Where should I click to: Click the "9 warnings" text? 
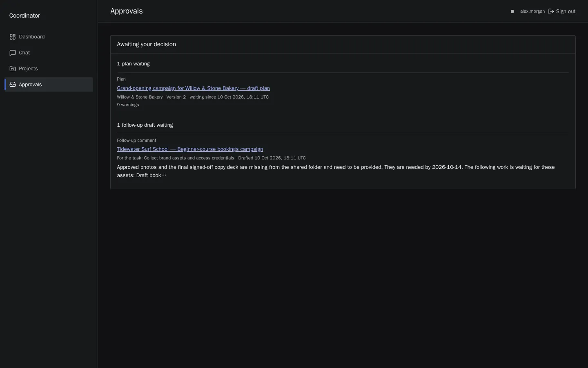(x=128, y=105)
